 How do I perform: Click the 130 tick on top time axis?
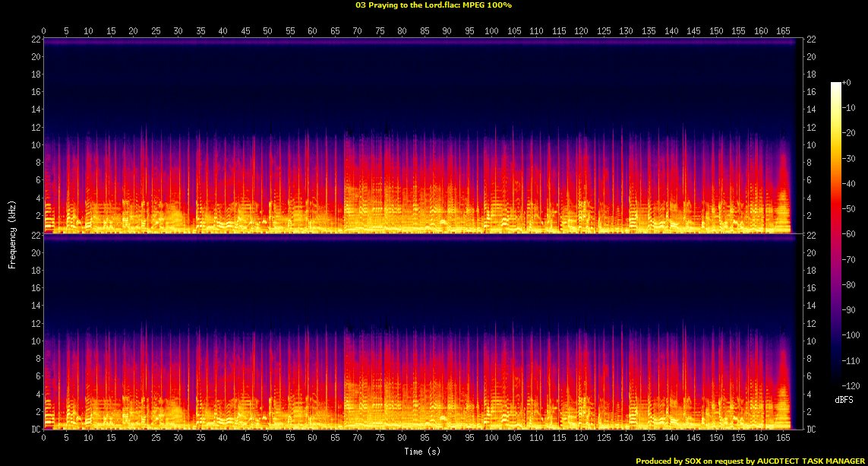click(626, 31)
